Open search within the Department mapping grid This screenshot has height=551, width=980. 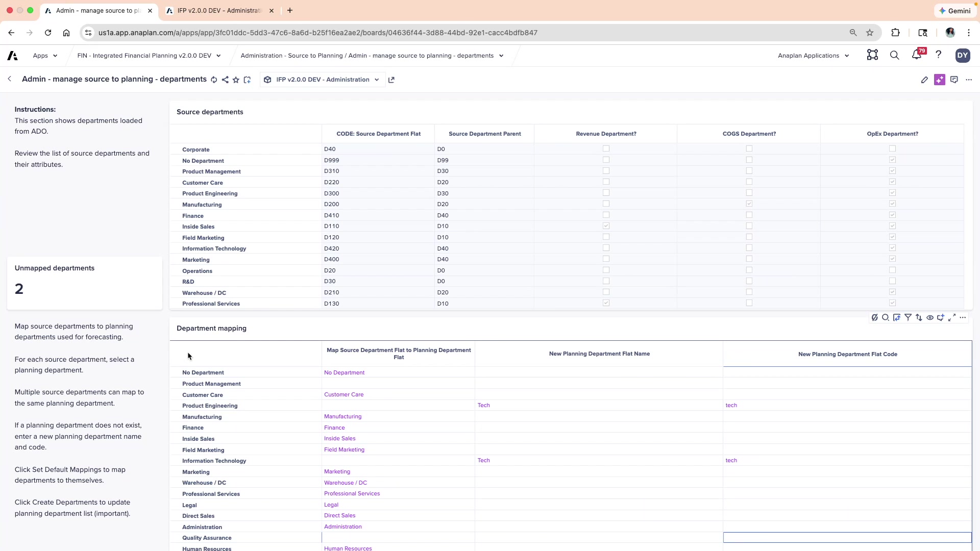tap(886, 318)
